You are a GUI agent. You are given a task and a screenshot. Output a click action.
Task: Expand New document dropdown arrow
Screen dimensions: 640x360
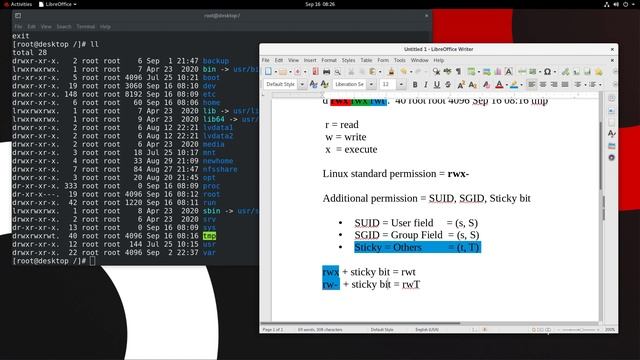click(x=276, y=72)
